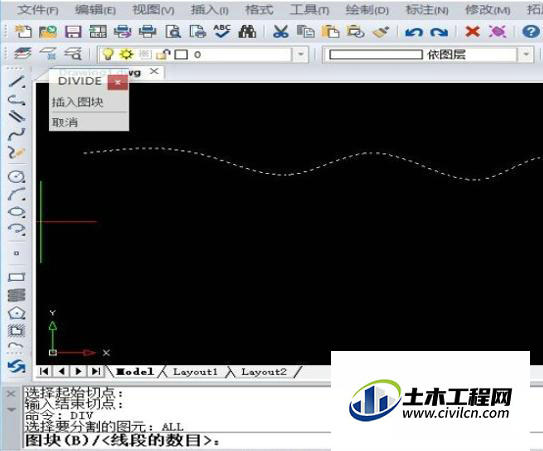Click the layer color square swatch
This screenshot has width=543, height=451.
pyautogui.click(x=181, y=54)
